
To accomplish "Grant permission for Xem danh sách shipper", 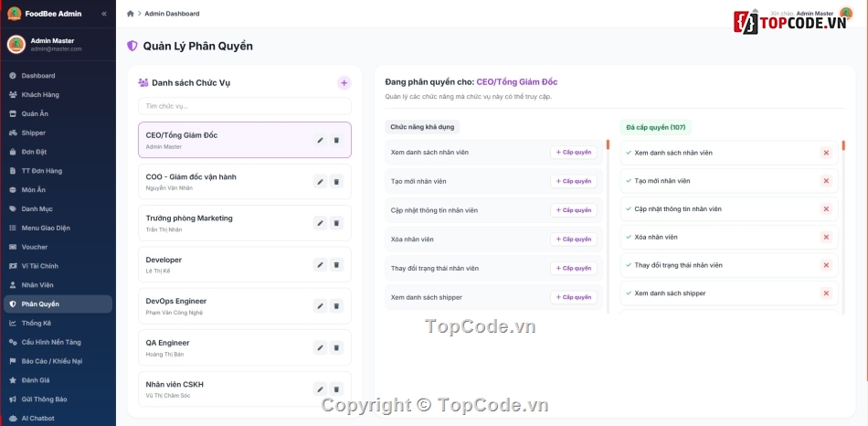I will [574, 297].
